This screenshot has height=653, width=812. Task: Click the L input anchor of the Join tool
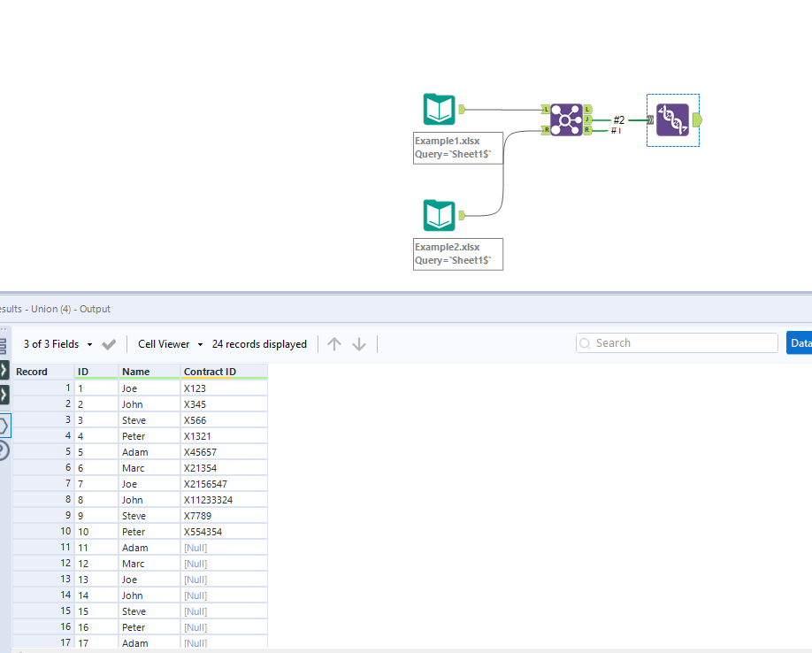click(546, 109)
